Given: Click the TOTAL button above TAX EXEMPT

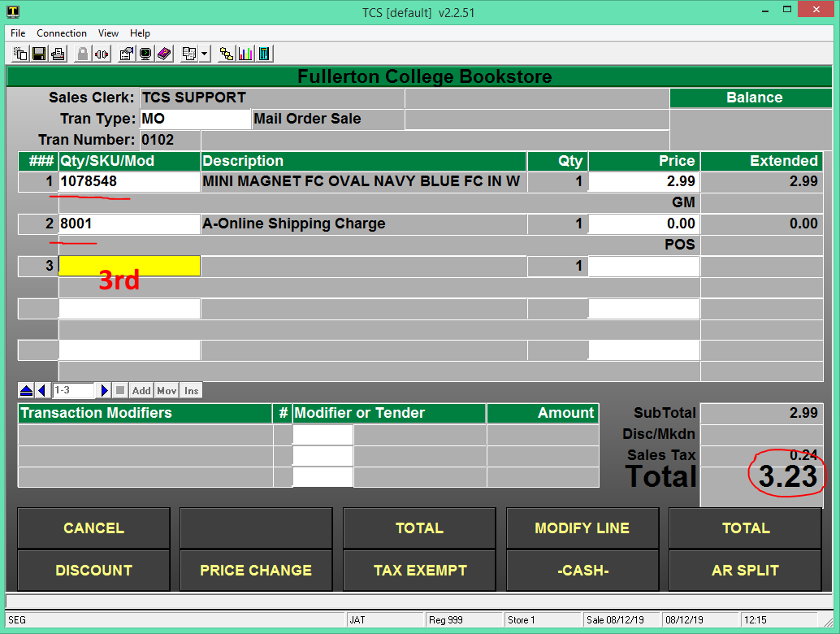Looking at the screenshot, I should click(x=419, y=528).
